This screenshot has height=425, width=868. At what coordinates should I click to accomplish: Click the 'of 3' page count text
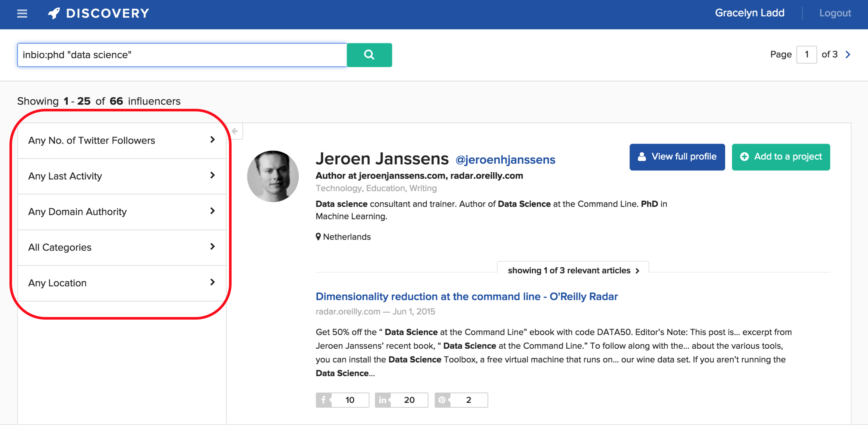(x=829, y=54)
